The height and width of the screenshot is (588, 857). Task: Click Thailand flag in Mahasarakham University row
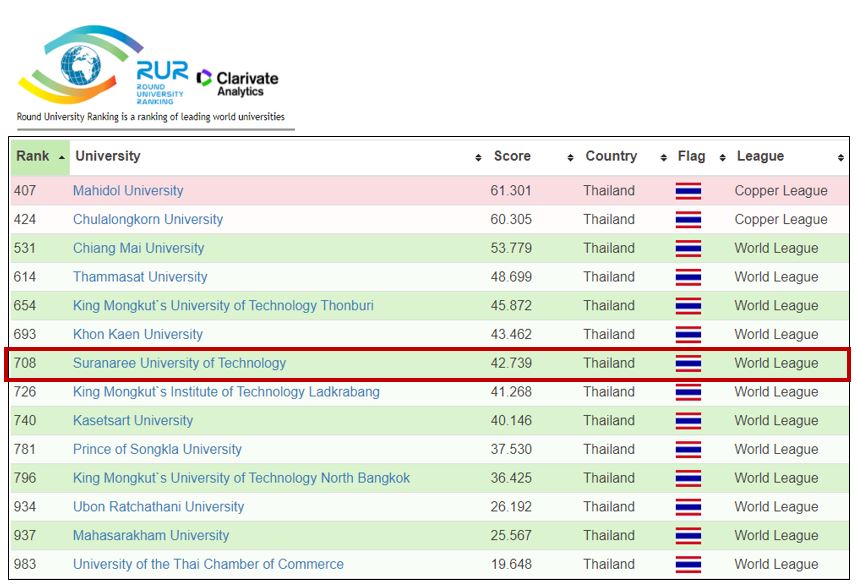[688, 536]
